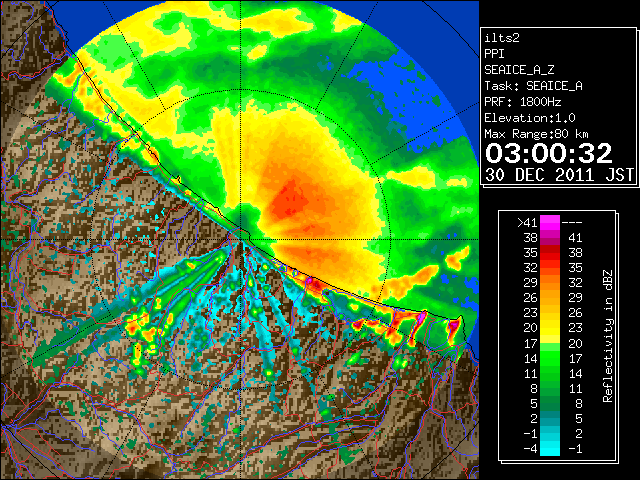Click the red high-reflectivity core offshore
The image size is (640, 480).
pos(289,199)
